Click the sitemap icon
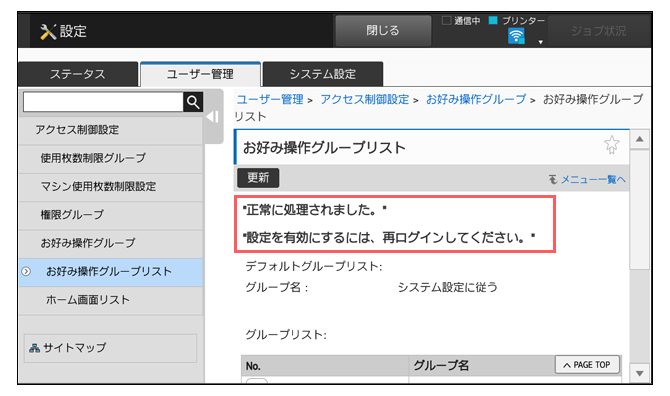Image resolution: width=670 pixels, height=396 pixels. tap(35, 348)
